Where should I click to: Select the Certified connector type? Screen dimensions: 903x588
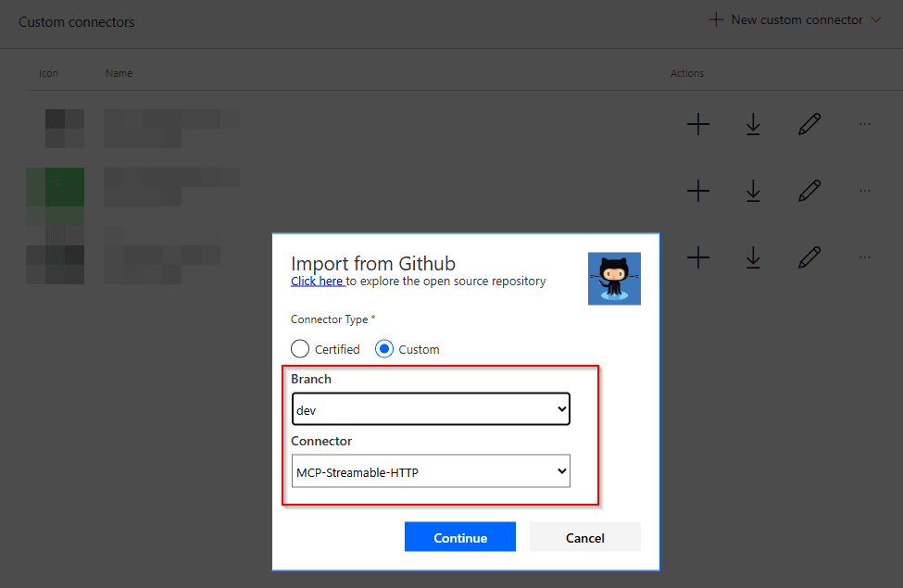(x=300, y=349)
